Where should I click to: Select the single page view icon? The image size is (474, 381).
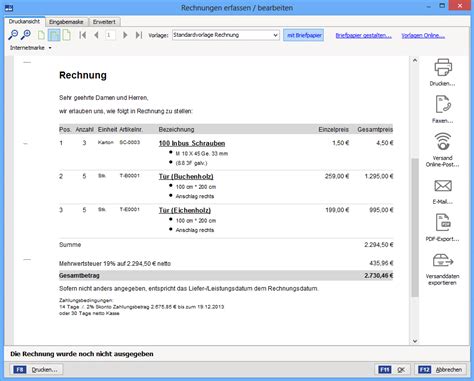(41, 35)
